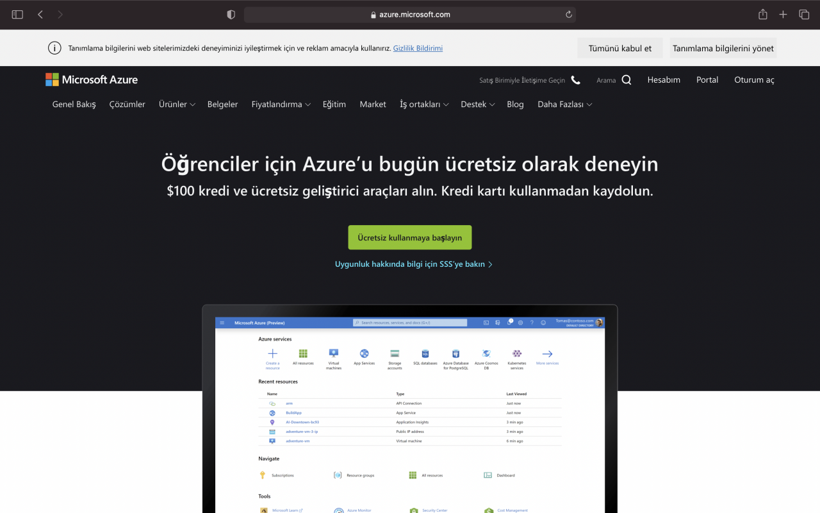
Task: Click the SQL databases icon in preview
Action: pos(425,354)
